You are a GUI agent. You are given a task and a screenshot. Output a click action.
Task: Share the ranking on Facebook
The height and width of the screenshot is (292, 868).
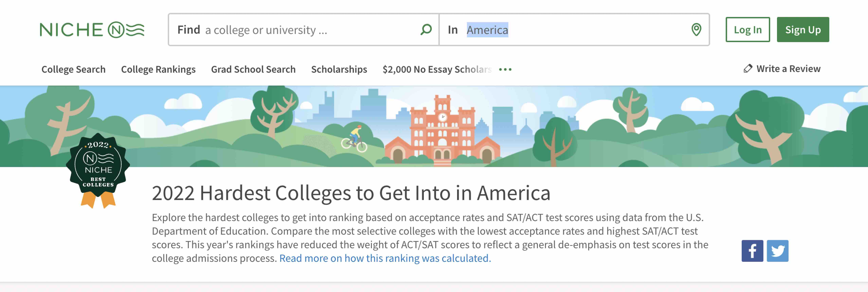pos(752,251)
